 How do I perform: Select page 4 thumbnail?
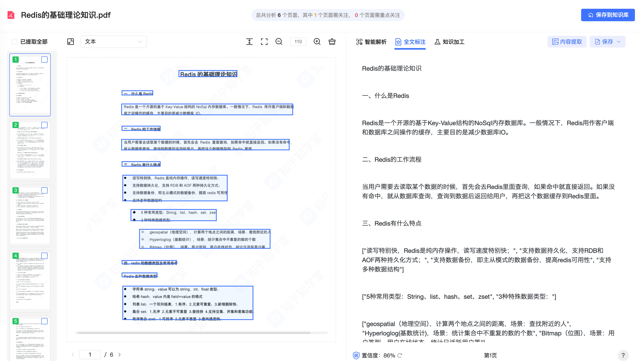point(30,281)
